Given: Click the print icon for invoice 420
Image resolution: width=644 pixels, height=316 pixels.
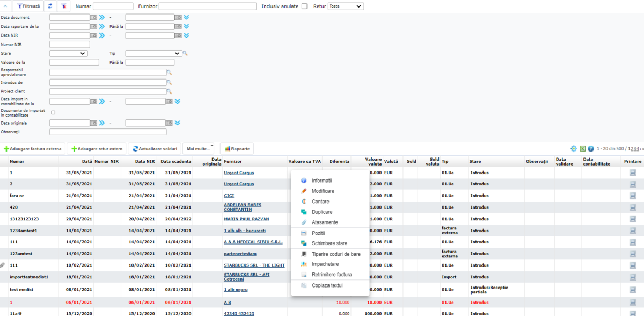Looking at the screenshot, I should pos(633,207).
